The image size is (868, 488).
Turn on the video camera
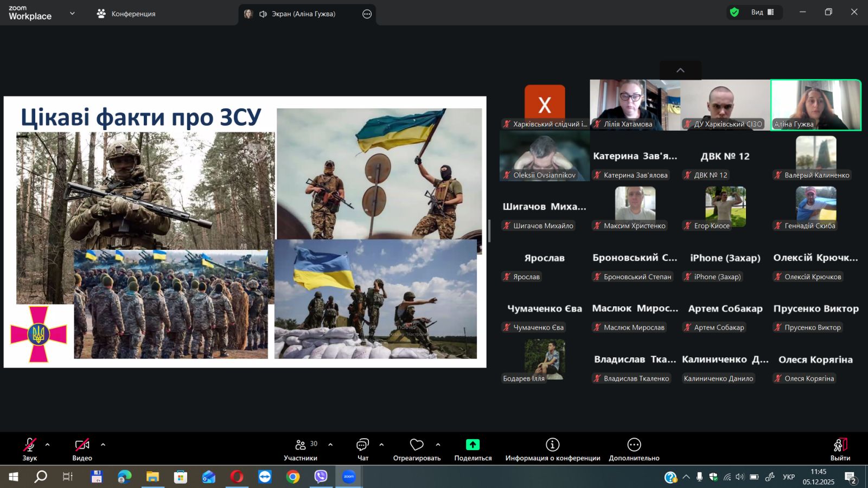tap(82, 445)
